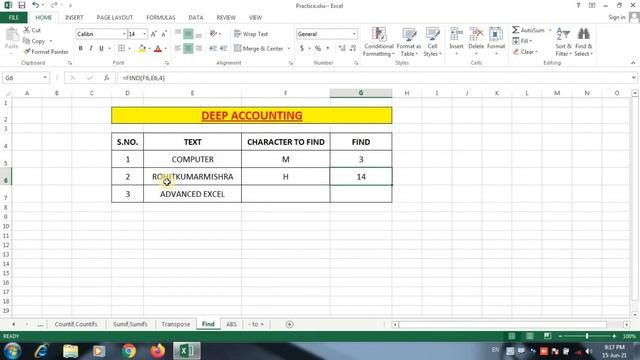Click Decrease Indent icon
This screenshot has height=360, width=640.
213,48
